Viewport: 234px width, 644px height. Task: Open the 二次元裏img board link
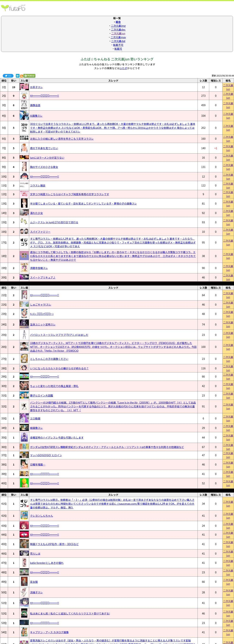(x=118, y=26)
